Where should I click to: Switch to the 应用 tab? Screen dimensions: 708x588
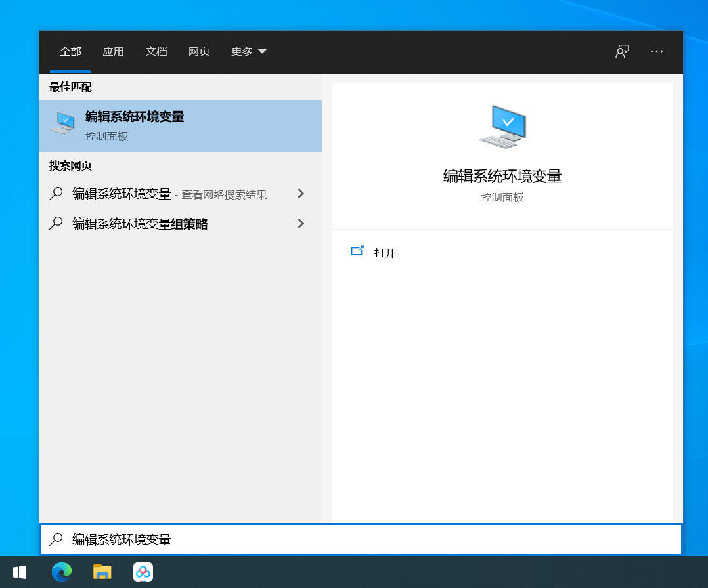coord(113,51)
